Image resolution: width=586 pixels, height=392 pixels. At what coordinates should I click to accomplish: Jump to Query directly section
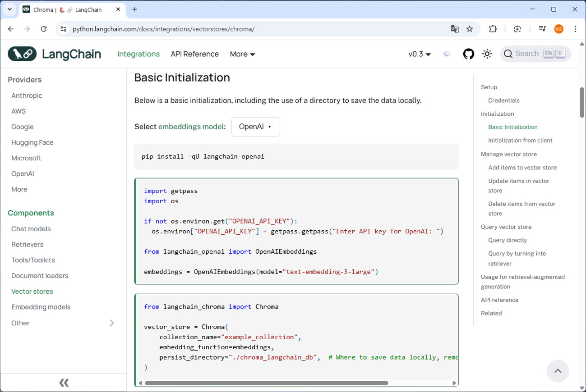click(508, 240)
